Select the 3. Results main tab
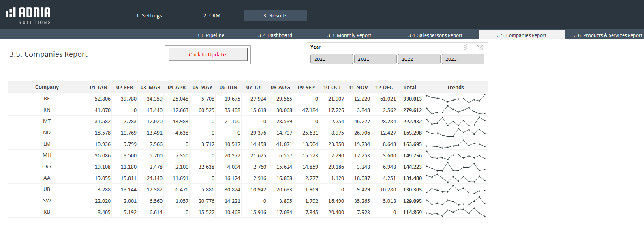This screenshot has width=644, height=247. coord(275,16)
